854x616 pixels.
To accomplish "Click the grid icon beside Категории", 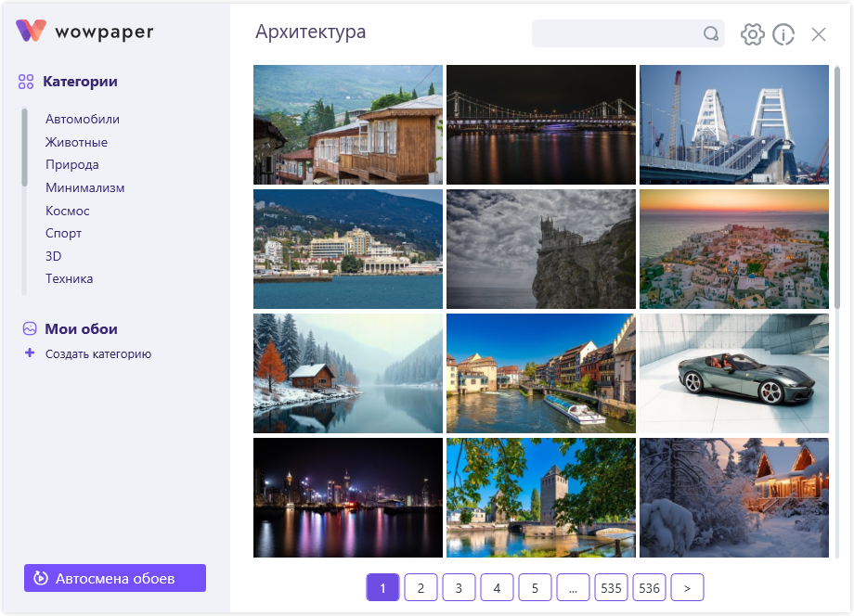I will pos(26,82).
